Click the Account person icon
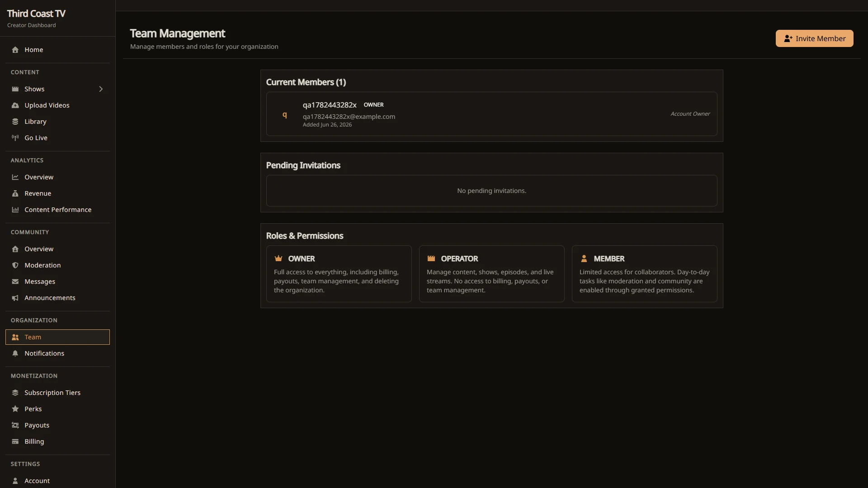This screenshot has width=868, height=488. (x=15, y=481)
